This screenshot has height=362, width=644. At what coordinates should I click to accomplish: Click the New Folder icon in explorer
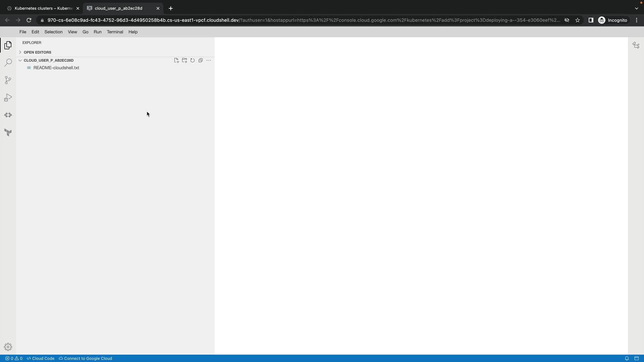tap(184, 60)
